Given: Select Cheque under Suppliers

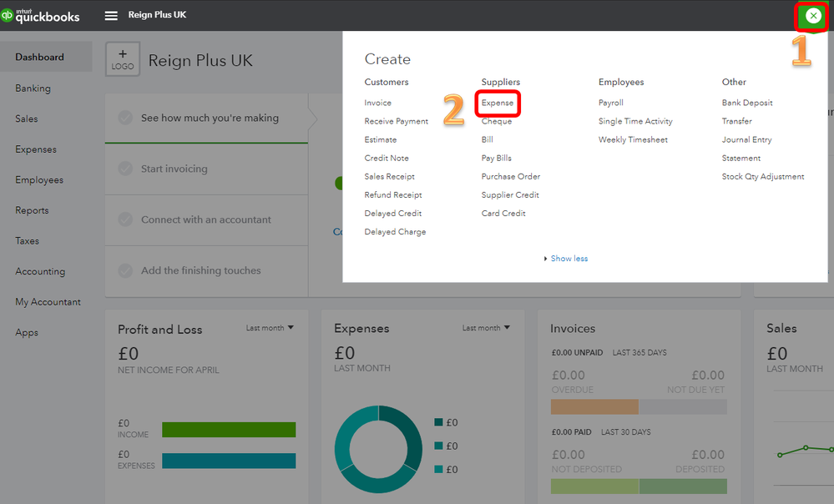Looking at the screenshot, I should click(x=497, y=121).
